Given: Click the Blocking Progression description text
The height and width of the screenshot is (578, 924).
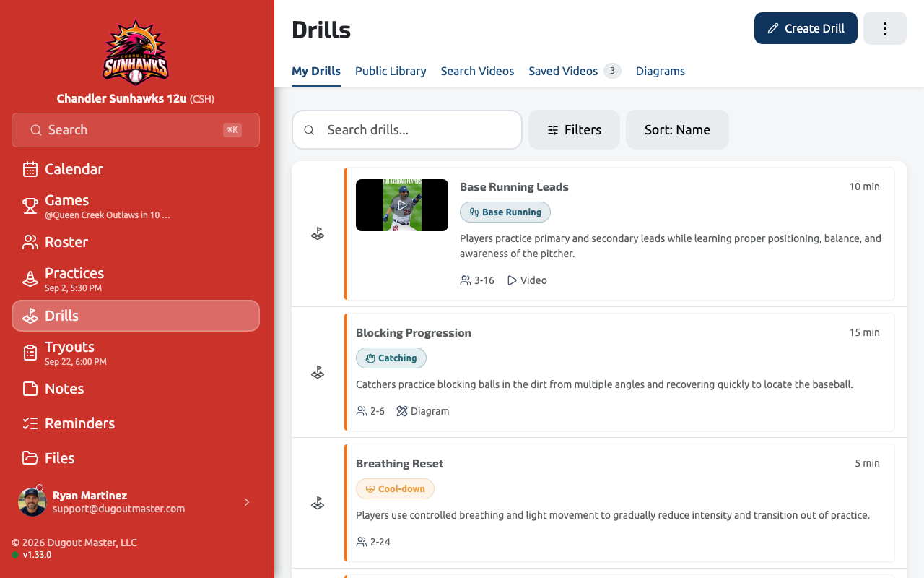Looking at the screenshot, I should tap(604, 384).
